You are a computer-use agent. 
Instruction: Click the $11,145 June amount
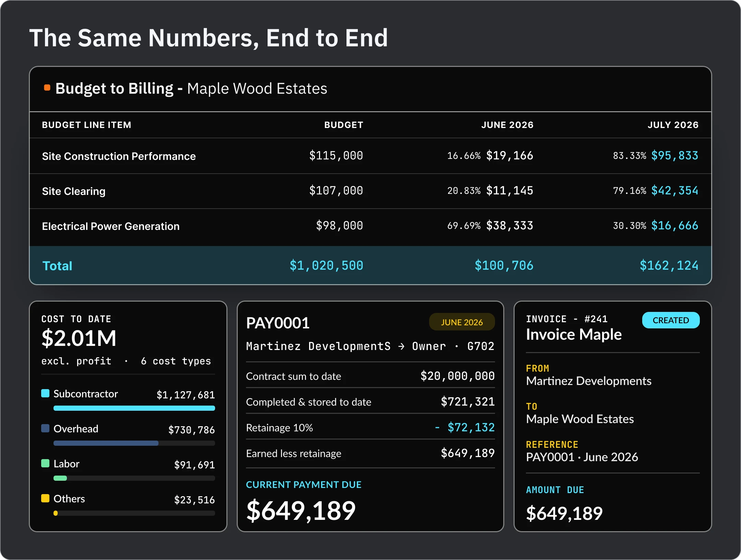[x=510, y=191]
